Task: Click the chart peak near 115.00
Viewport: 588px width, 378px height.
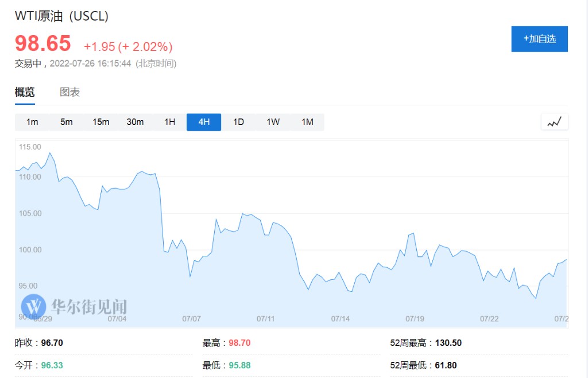Action: 50,153
